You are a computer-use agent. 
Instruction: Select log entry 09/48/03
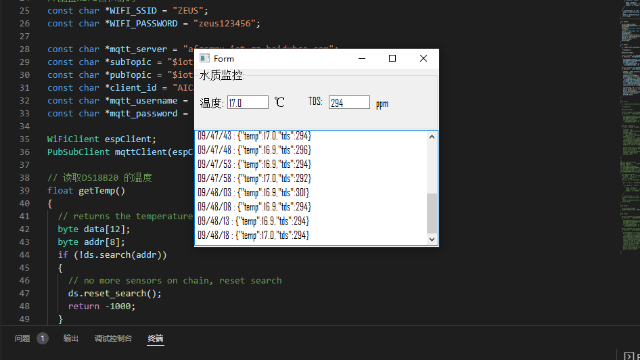253,192
